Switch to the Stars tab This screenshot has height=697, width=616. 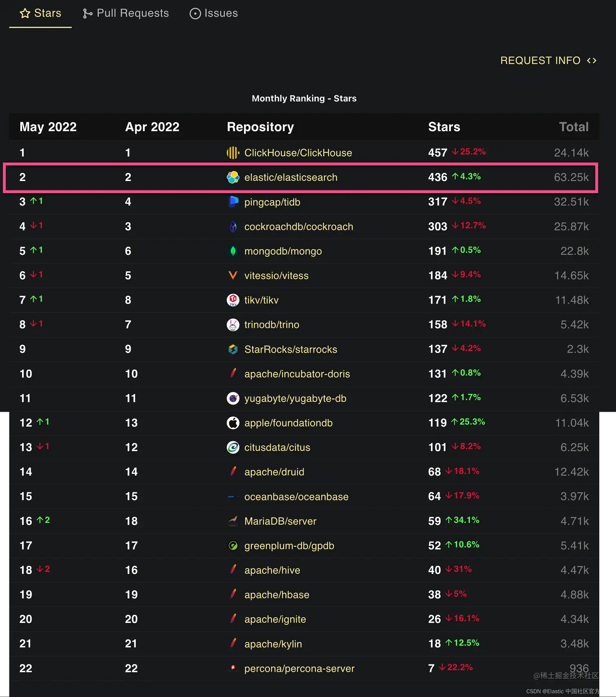(40, 13)
